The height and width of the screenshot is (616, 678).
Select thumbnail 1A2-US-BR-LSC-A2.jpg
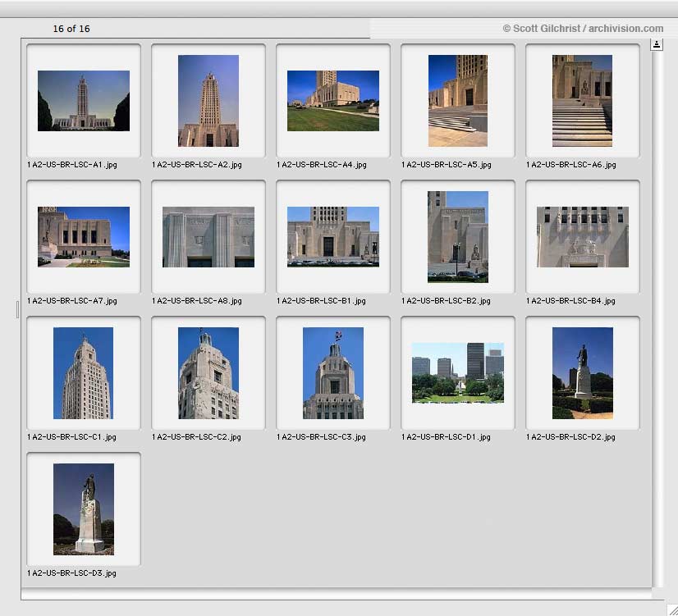[208, 101]
